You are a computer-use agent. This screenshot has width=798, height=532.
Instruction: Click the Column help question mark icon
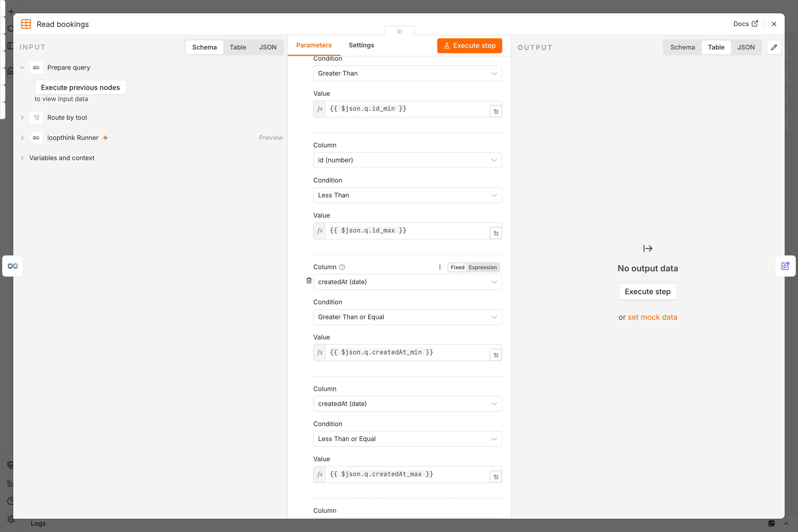(x=342, y=267)
